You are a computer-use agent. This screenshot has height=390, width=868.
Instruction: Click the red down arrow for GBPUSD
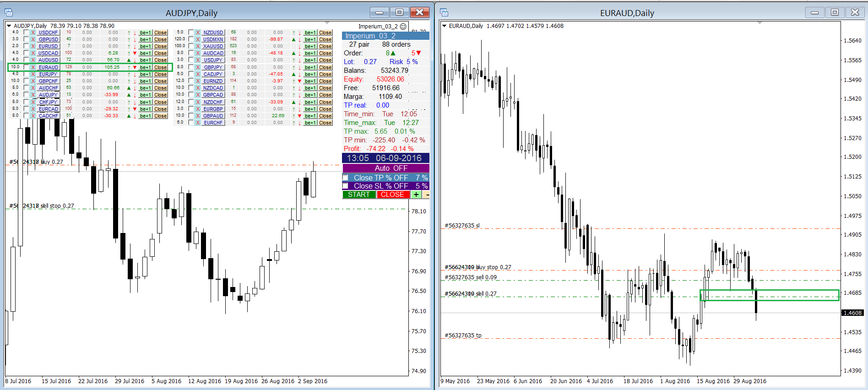(135, 39)
